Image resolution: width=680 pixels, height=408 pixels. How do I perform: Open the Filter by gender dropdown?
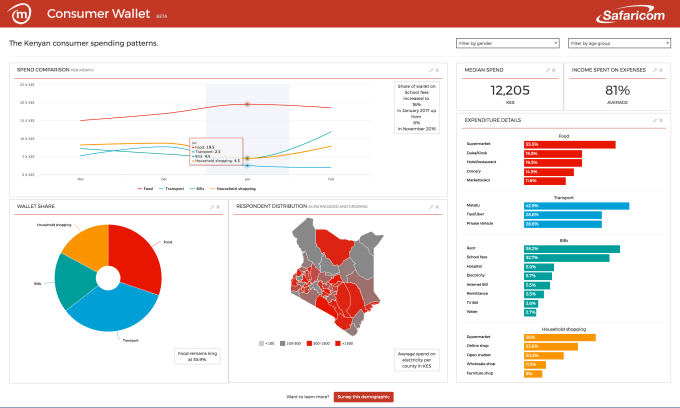click(x=507, y=44)
